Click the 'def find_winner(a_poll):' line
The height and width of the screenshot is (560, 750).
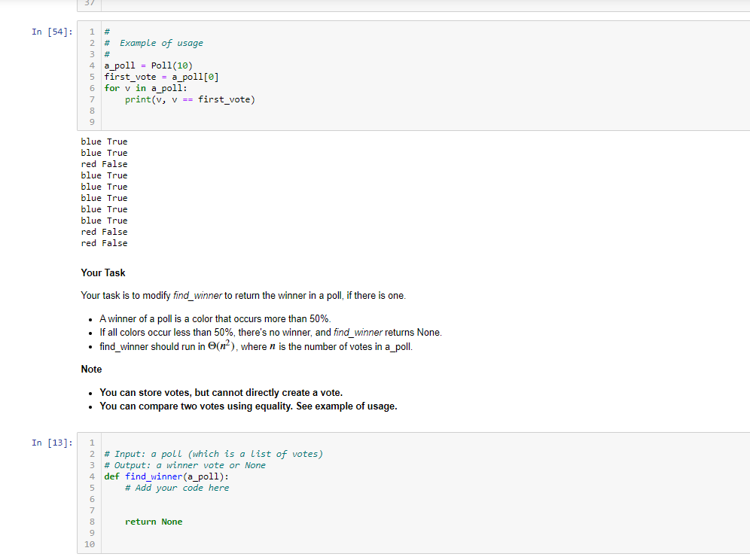166,476
